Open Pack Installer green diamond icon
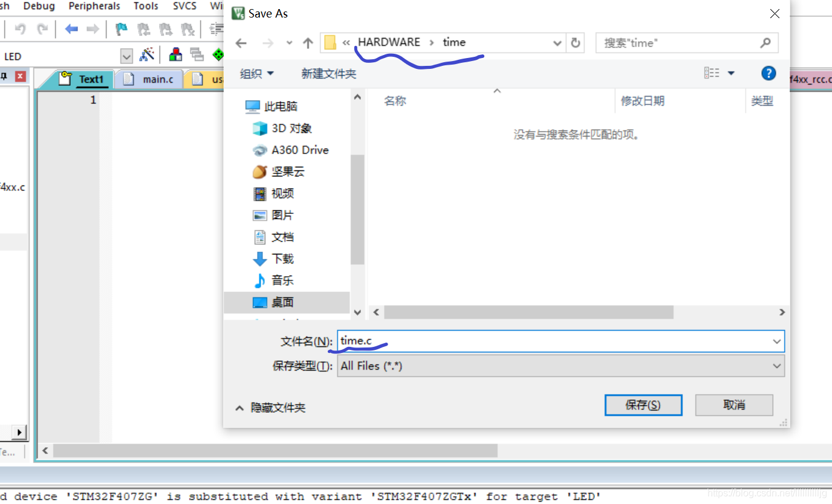Image resolution: width=832 pixels, height=504 pixels. [218, 55]
